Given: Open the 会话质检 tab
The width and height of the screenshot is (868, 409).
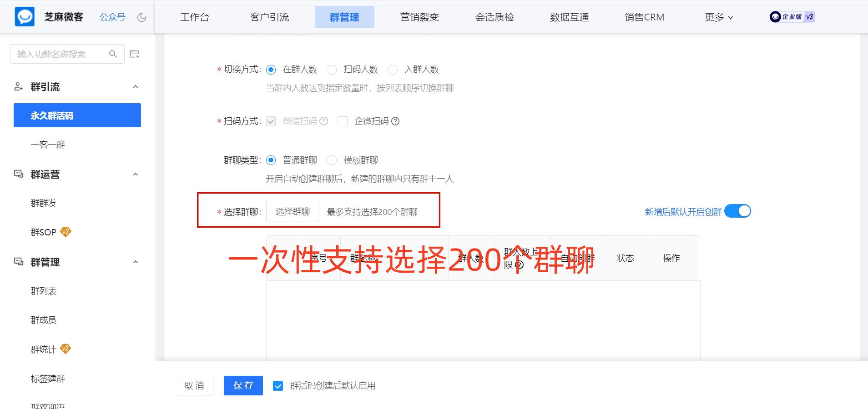Looking at the screenshot, I should tap(495, 17).
